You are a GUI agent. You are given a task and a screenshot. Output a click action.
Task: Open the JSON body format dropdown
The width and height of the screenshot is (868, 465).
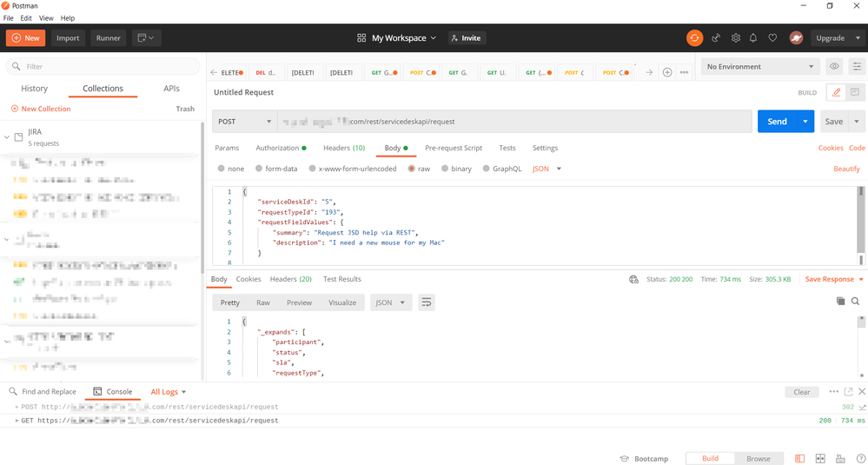(x=547, y=169)
